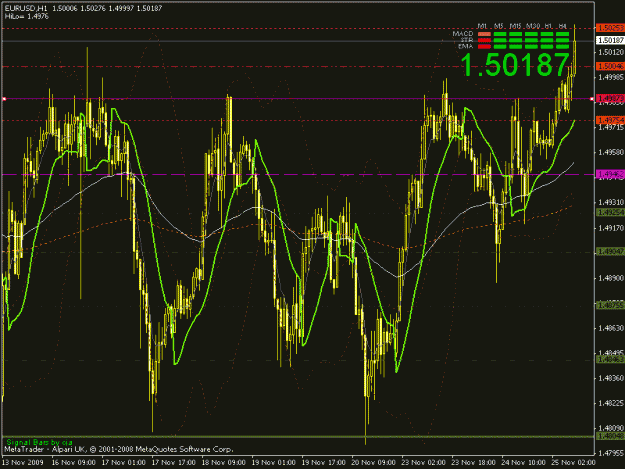625x469 pixels.
Task: Click the 19 Nov 01:00 time label
Action: click(273, 463)
